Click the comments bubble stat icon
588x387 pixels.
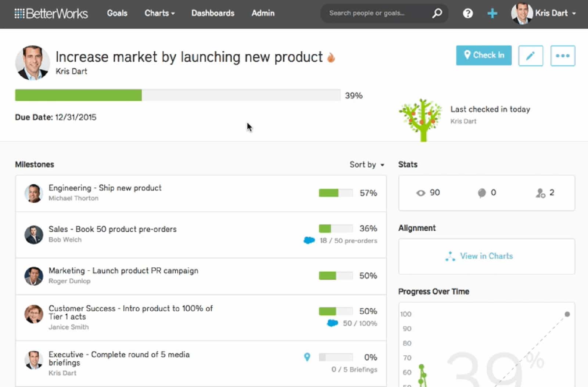point(481,193)
